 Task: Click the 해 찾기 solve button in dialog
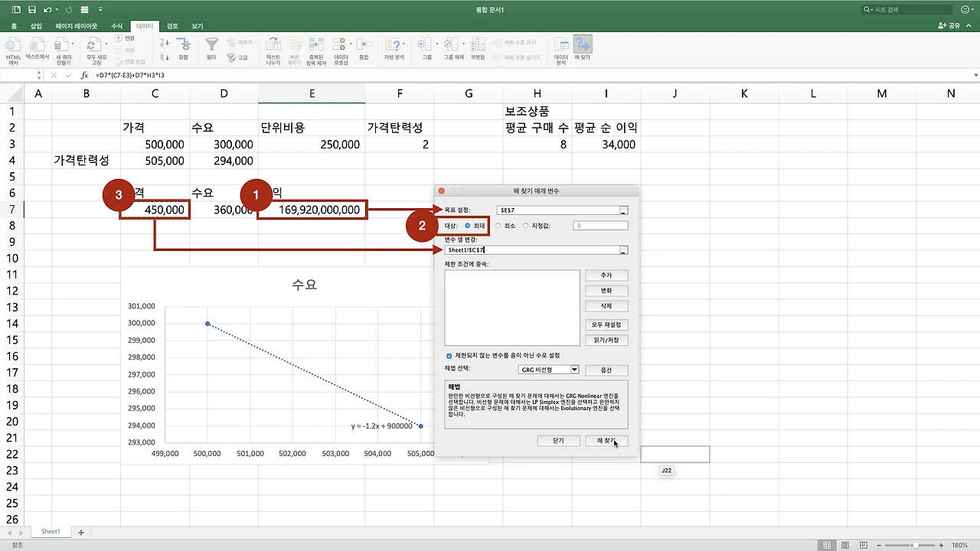[606, 441]
